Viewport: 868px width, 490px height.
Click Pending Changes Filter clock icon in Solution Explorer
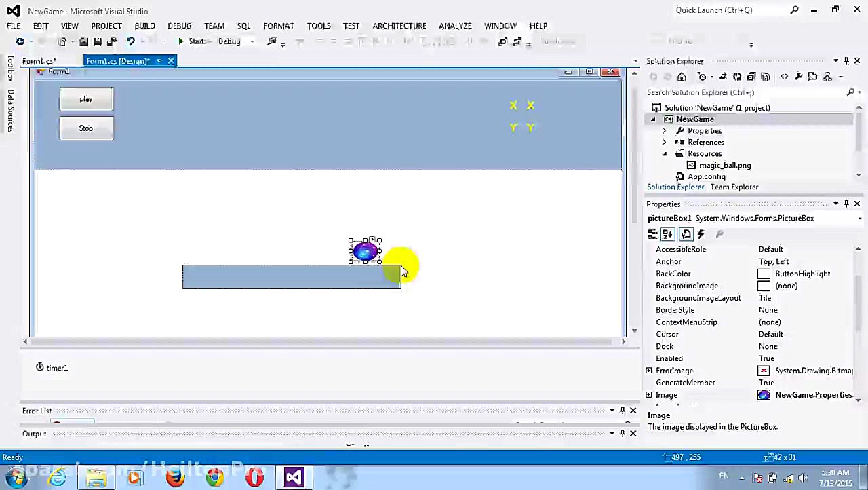(x=703, y=77)
